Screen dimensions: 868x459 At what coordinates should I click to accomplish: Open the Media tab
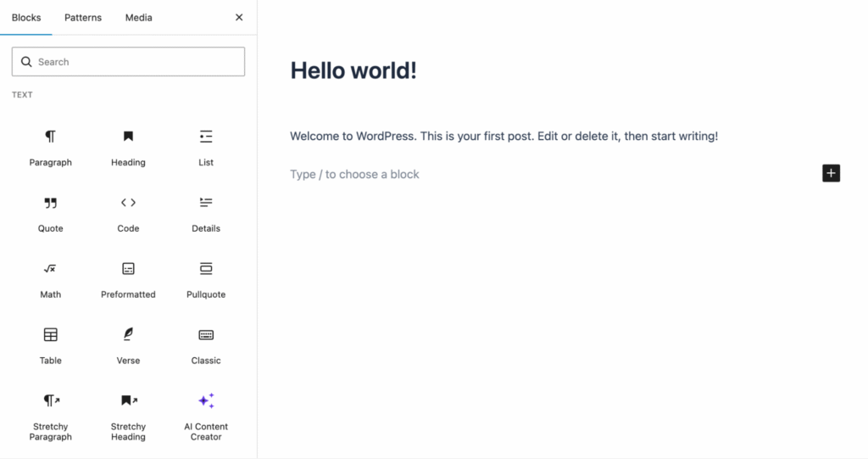(x=139, y=18)
